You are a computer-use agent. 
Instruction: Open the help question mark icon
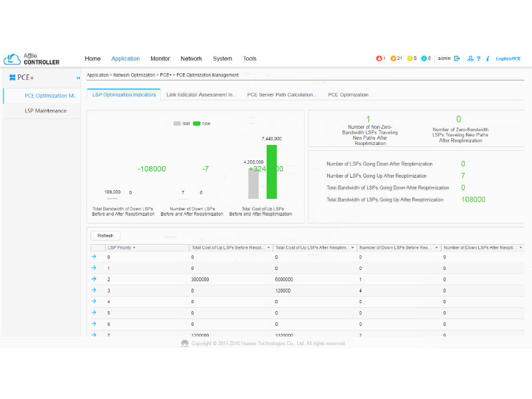click(x=478, y=59)
